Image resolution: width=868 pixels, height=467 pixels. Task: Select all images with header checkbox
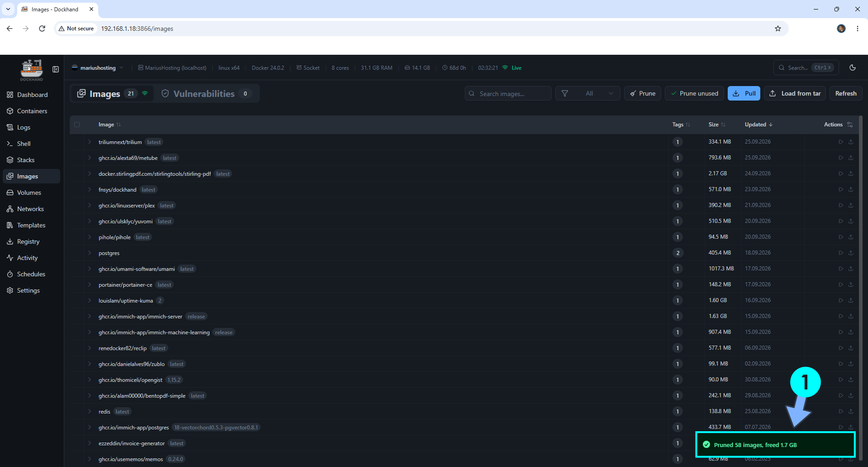[77, 125]
